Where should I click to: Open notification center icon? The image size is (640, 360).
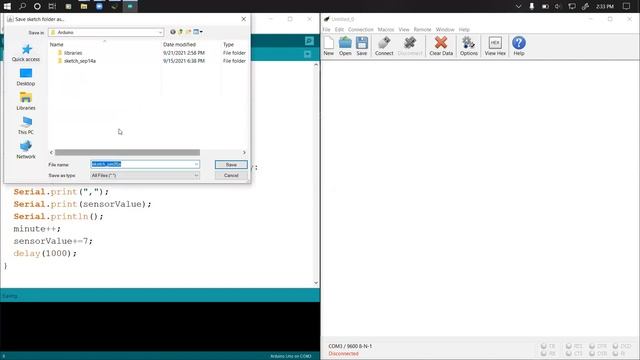[x=627, y=6]
